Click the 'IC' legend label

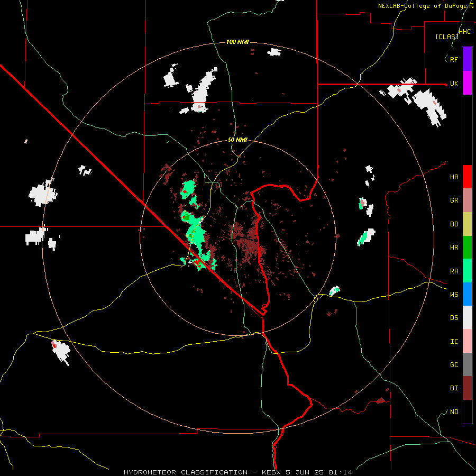(454, 342)
